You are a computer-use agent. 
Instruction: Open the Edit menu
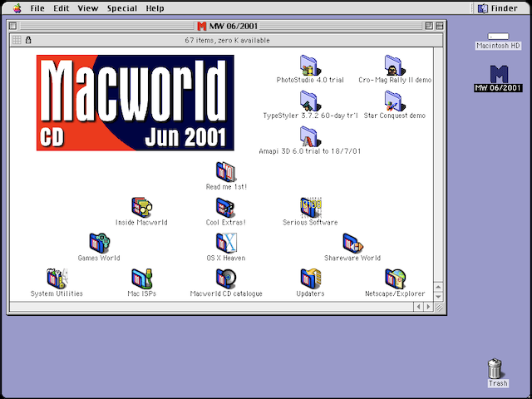[x=62, y=8]
